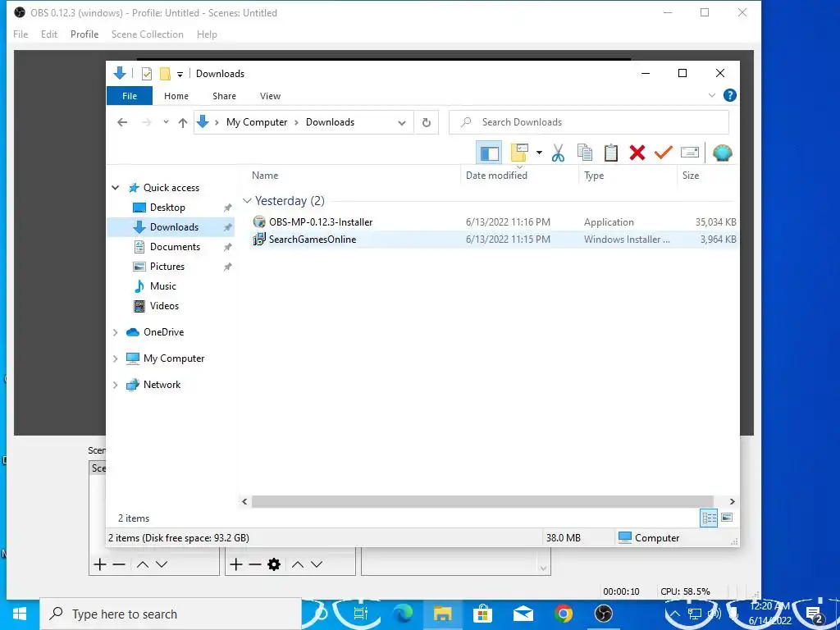Collapse the Yesterday (2) file group

(x=247, y=201)
